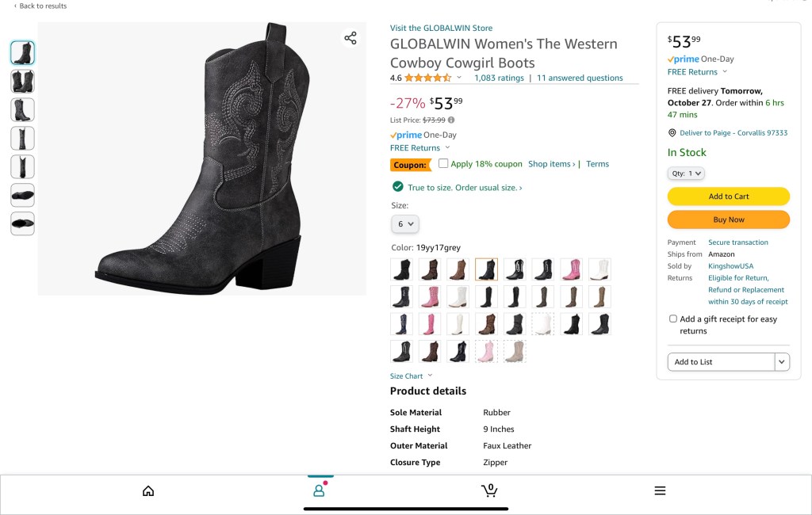The image size is (812, 515).
Task: Expand the Add to List arrow
Action: tap(783, 362)
